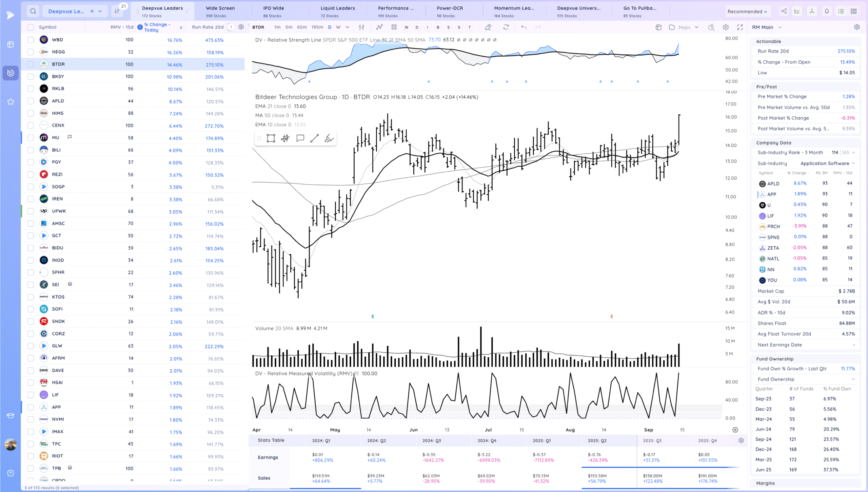Image resolution: width=868 pixels, height=492 pixels.
Task: Select the trend line drawing tool
Action: [315, 138]
